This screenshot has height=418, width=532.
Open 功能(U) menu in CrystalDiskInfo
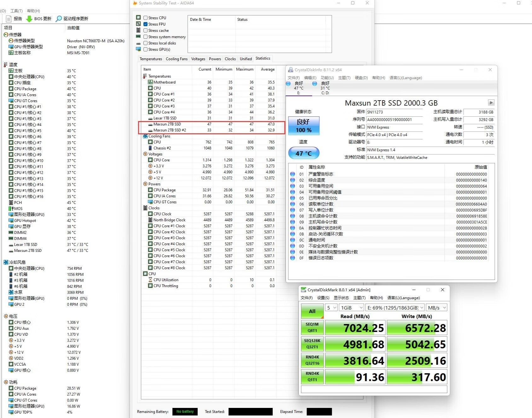click(327, 78)
